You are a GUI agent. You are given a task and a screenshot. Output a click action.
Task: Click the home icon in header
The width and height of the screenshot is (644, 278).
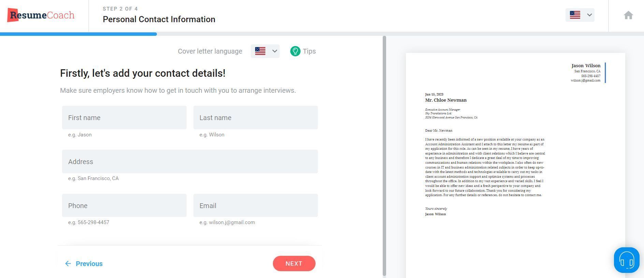pyautogui.click(x=628, y=15)
